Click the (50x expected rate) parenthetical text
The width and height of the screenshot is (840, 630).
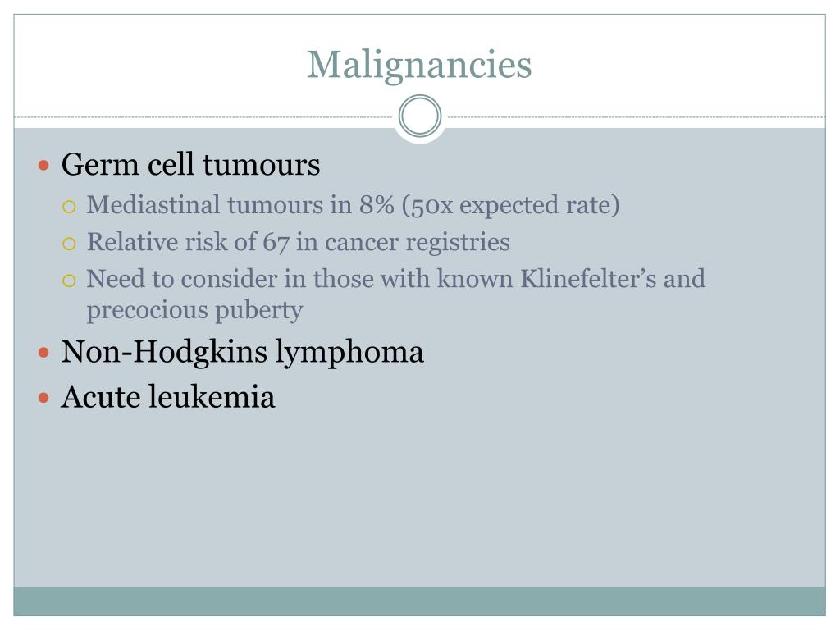pyautogui.click(x=510, y=205)
